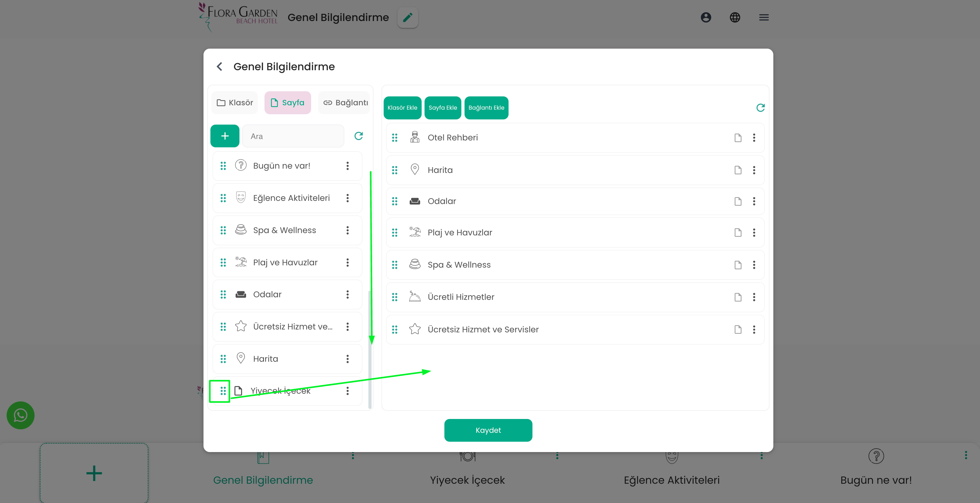
Task: Refresh the left page list
Action: [358, 136]
